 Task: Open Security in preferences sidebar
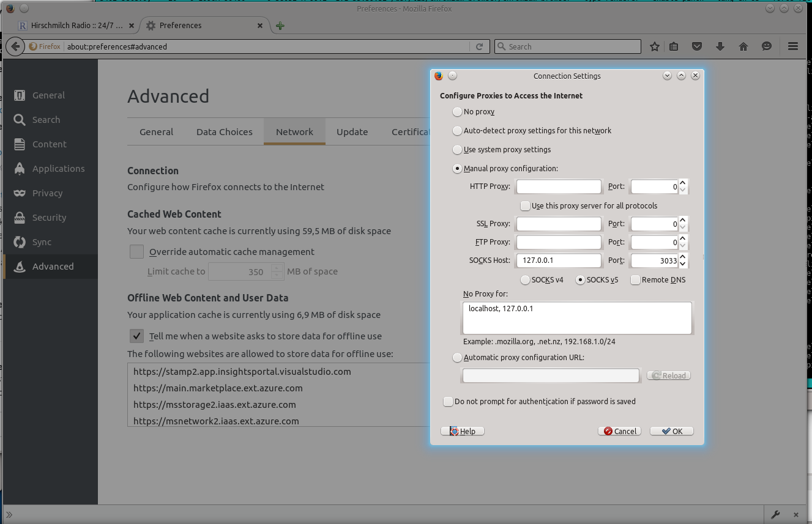tap(50, 218)
